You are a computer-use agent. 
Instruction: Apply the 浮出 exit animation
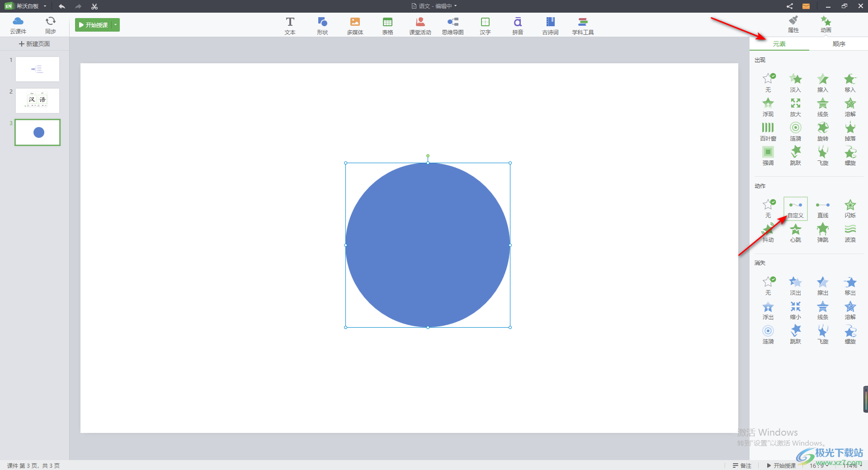tap(768, 310)
